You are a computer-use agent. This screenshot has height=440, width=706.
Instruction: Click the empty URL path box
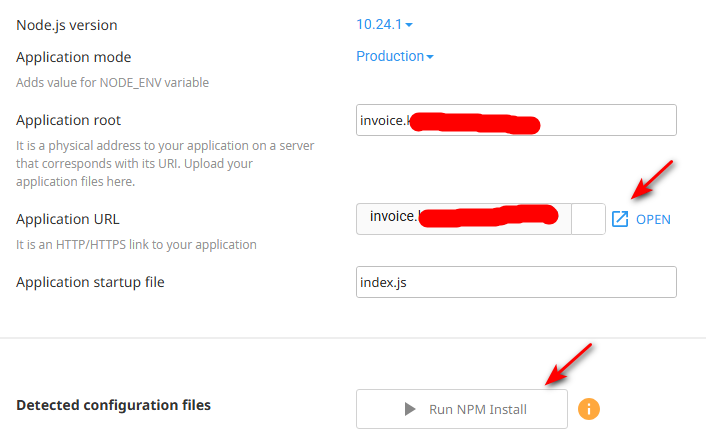(588, 218)
